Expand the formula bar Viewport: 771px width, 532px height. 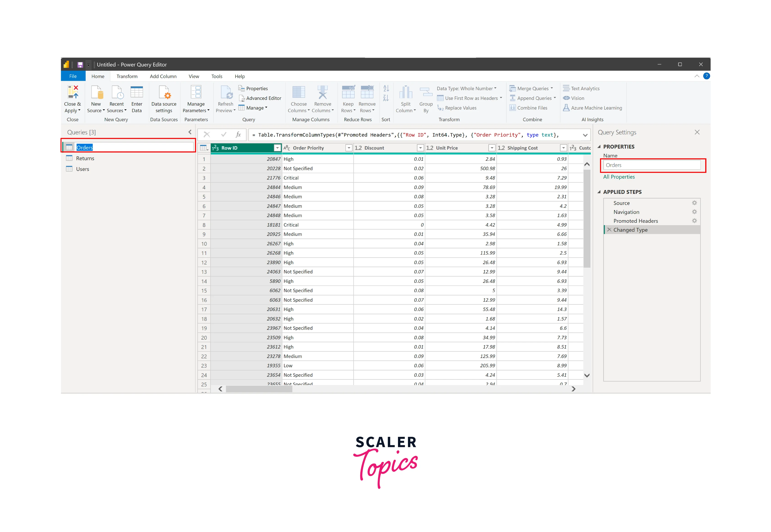tap(585, 135)
